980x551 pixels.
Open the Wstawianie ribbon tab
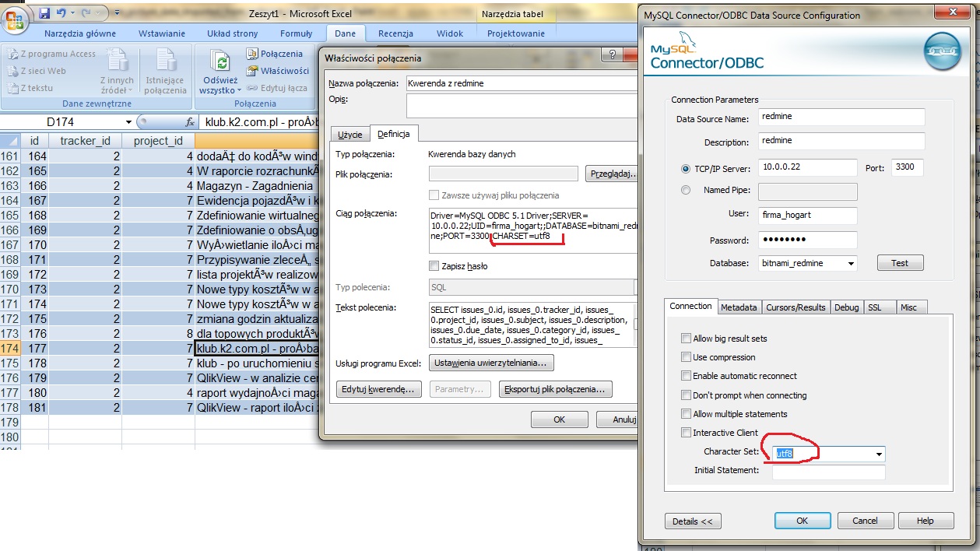click(x=162, y=33)
